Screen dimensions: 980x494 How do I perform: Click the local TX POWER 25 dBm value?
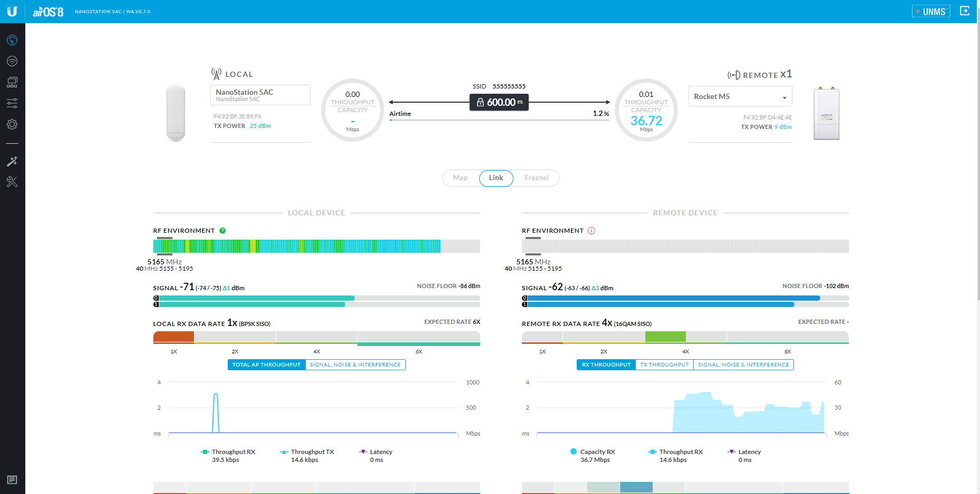coord(260,126)
